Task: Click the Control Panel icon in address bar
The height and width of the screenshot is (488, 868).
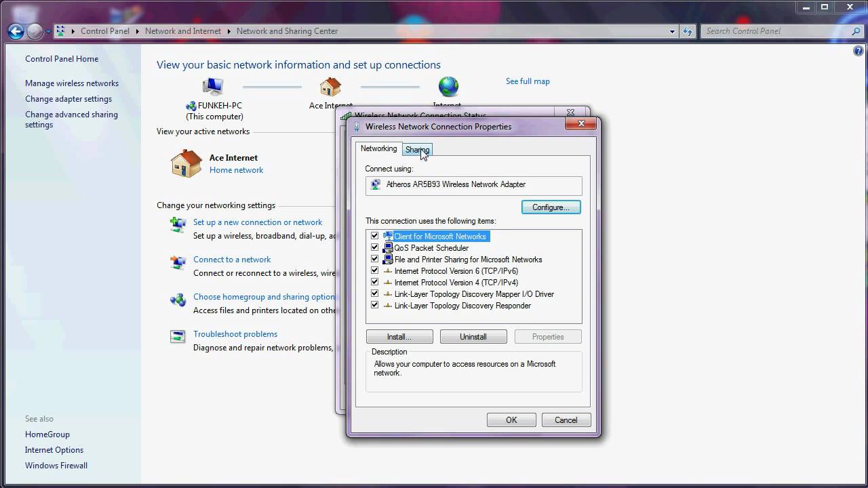Action: coord(60,31)
